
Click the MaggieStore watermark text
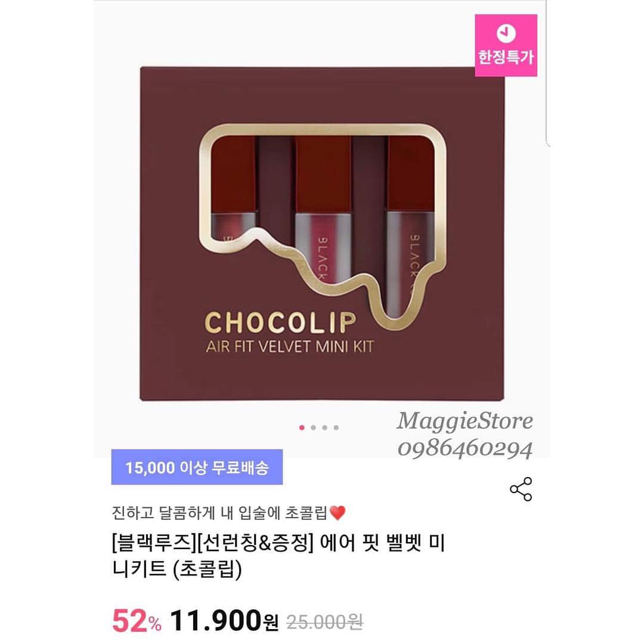(x=465, y=420)
